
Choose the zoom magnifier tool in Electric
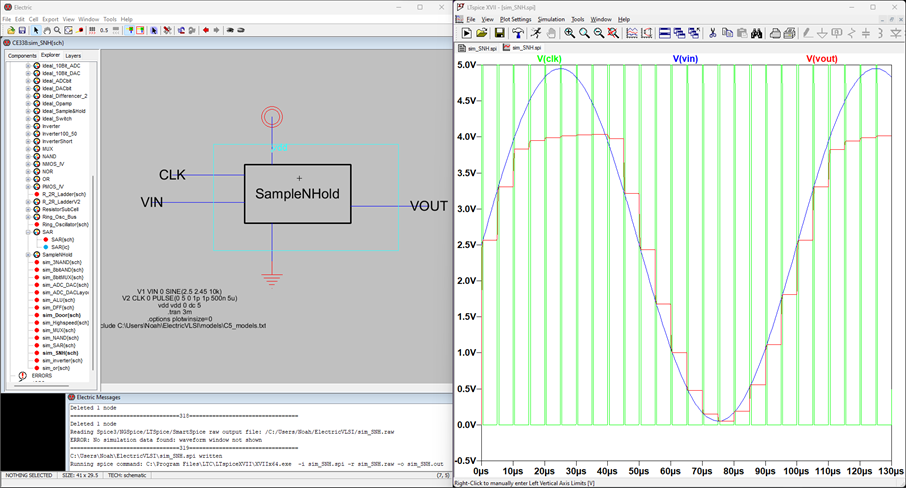57,30
